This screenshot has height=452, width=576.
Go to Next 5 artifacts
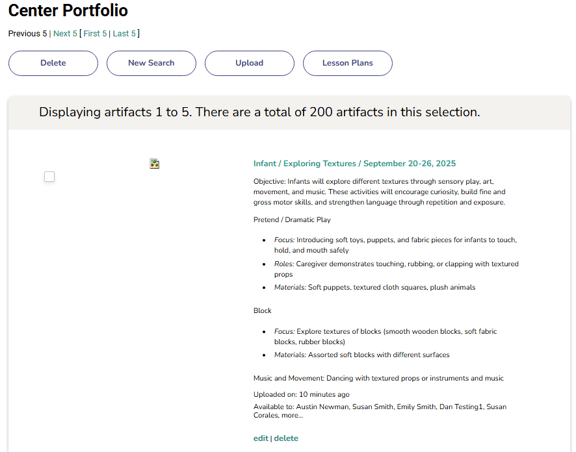tap(65, 33)
